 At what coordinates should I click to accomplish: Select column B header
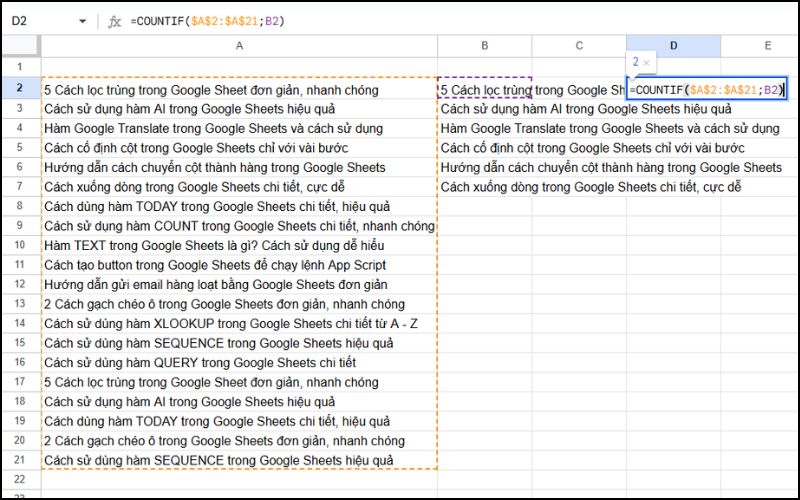(484, 46)
